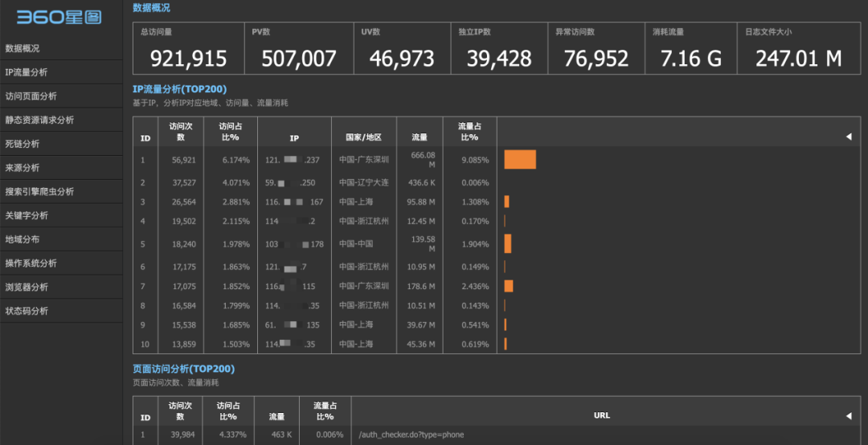The image size is (868, 445).
Task: Click the 访问次数 header in IP table
Action: point(181,132)
